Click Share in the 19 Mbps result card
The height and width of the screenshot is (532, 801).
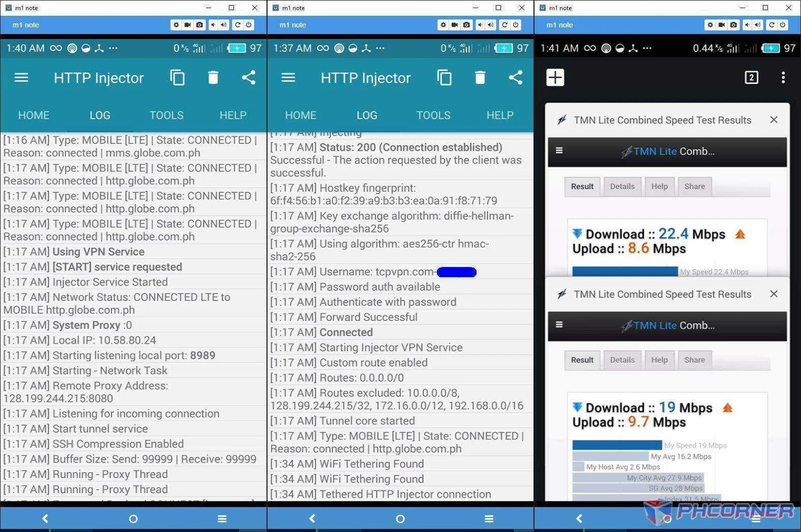pos(694,360)
